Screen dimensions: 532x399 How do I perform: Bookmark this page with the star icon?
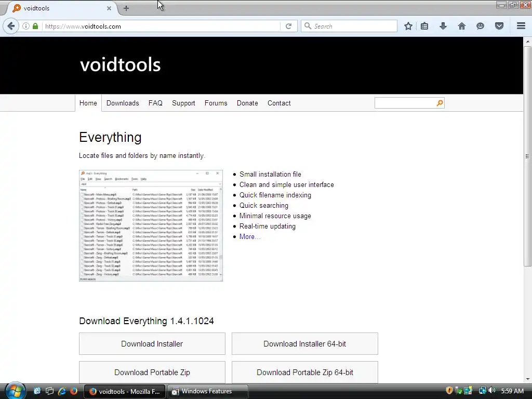[x=408, y=26]
